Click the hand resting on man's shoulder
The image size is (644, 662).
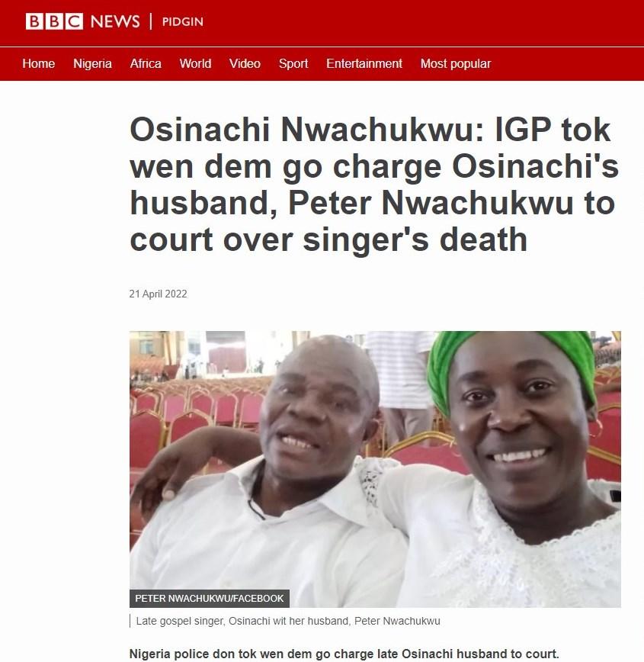[x=156, y=486]
